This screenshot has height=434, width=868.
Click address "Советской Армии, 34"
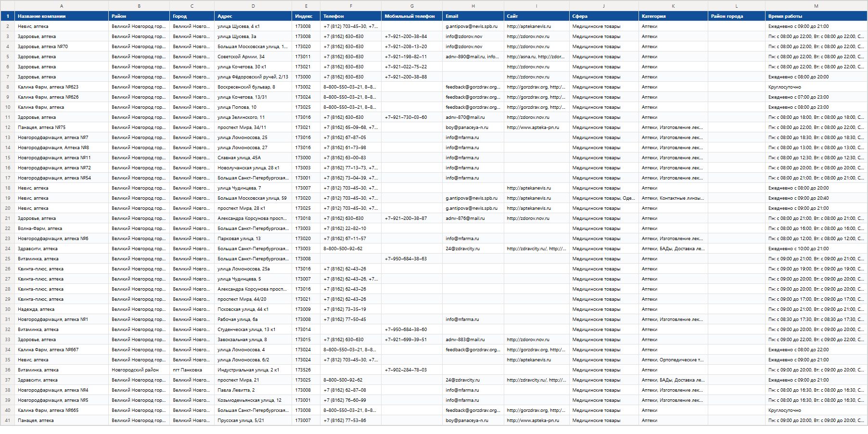(x=253, y=57)
